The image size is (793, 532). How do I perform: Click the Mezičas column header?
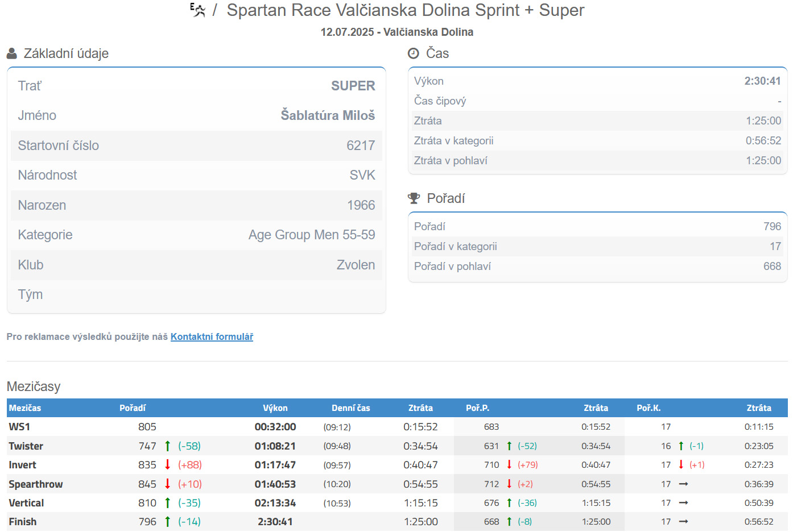(x=25, y=408)
